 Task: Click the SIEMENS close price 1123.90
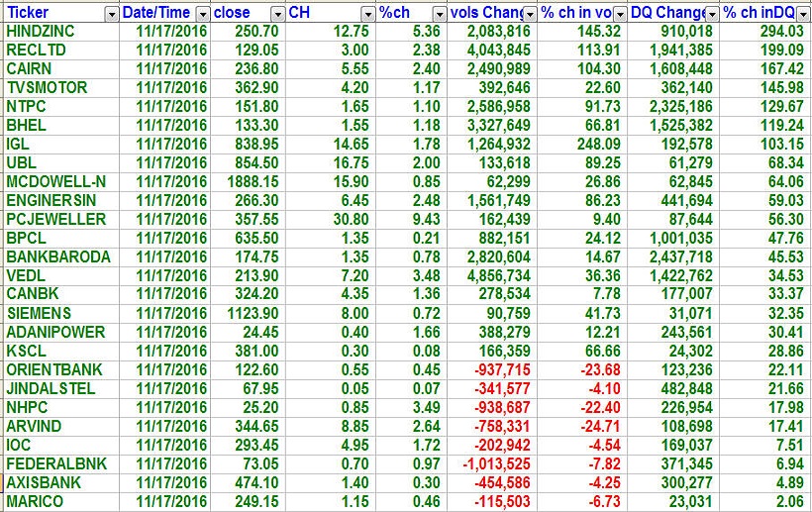(x=252, y=314)
